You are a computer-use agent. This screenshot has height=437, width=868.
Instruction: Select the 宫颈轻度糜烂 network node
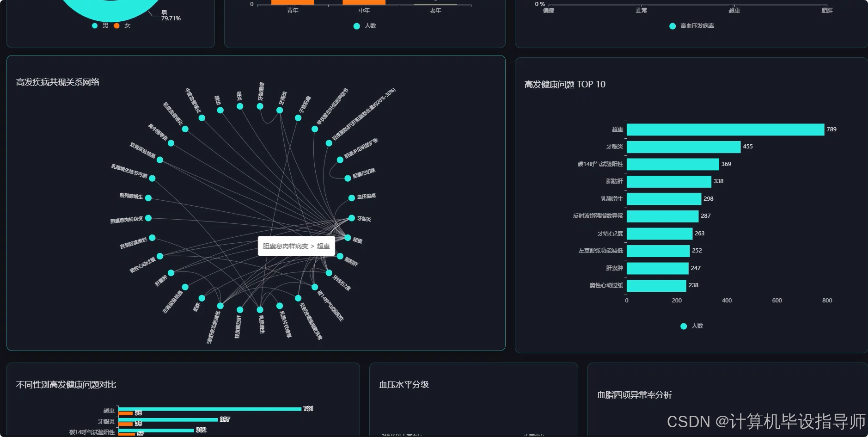coord(153,238)
